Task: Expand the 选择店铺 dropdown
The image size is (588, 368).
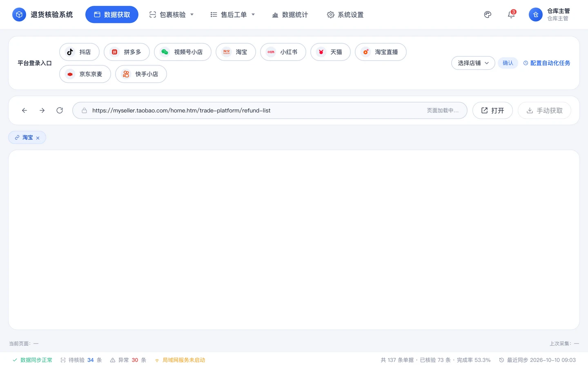Action: (x=473, y=63)
